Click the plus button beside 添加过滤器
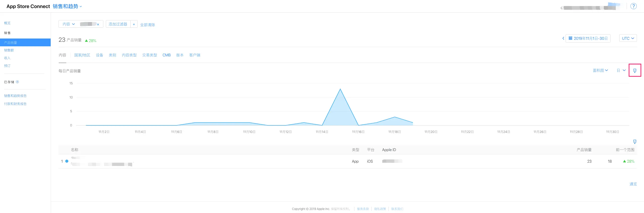 [x=134, y=24]
